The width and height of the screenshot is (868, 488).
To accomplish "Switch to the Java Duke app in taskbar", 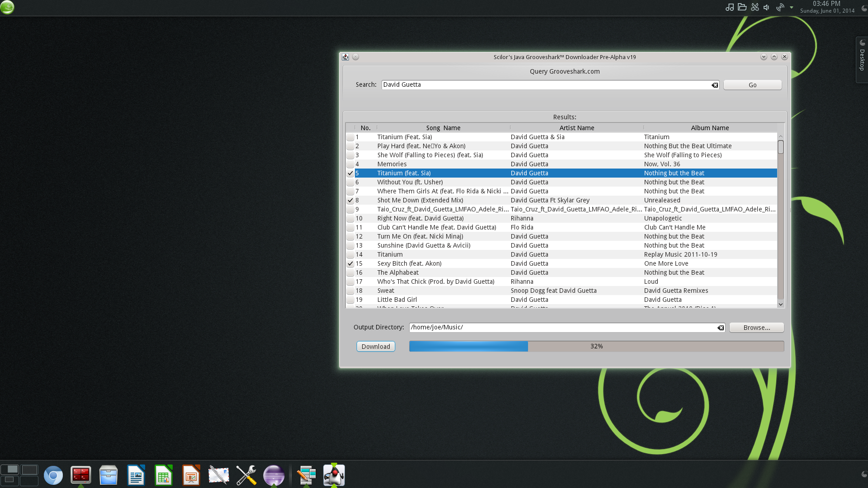I will (334, 475).
